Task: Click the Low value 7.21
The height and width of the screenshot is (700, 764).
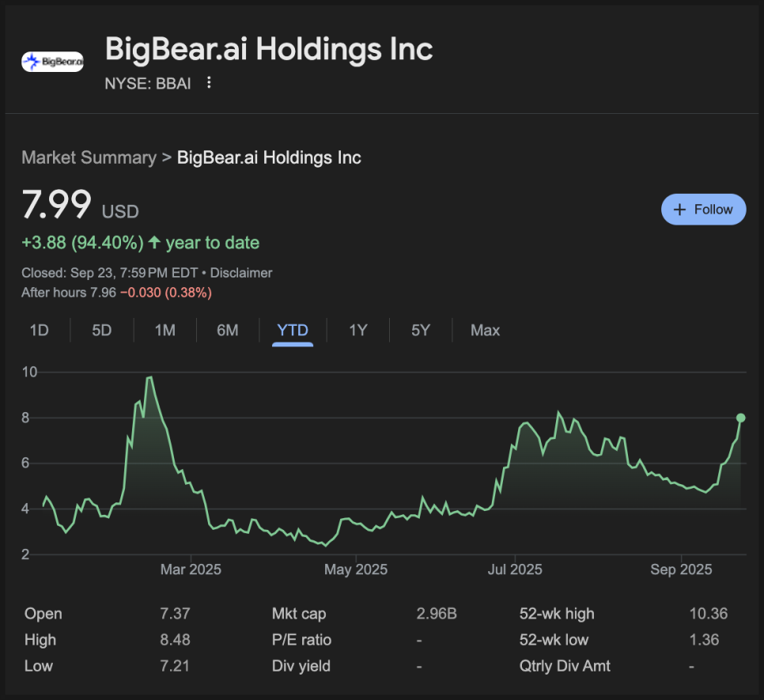Action: 175,667
